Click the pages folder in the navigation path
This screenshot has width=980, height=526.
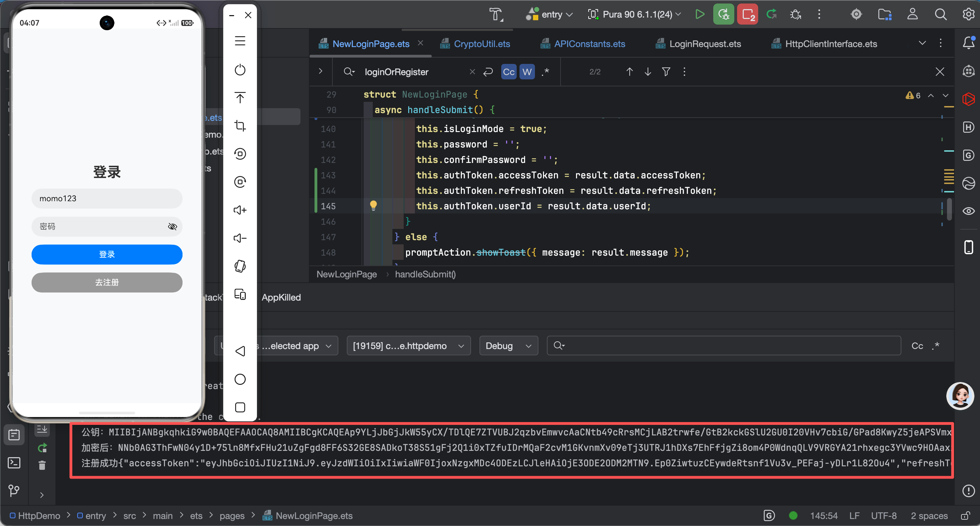232,516
